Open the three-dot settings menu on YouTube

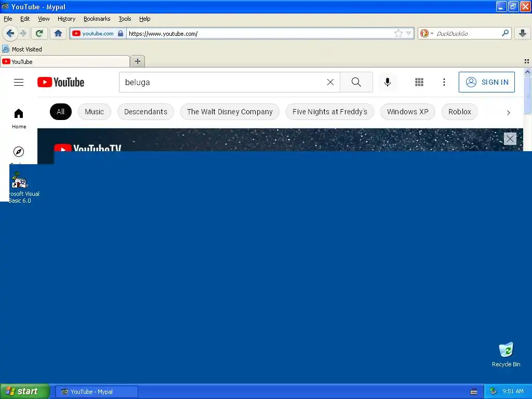444,82
